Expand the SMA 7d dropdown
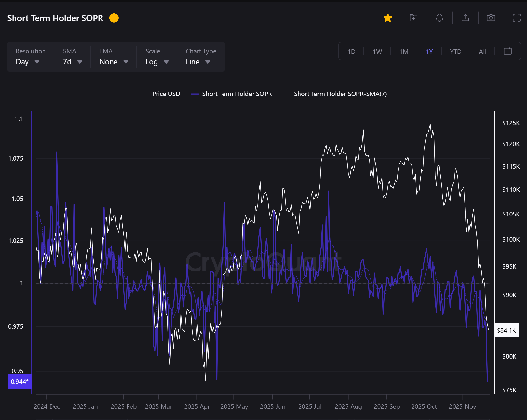 (72, 62)
